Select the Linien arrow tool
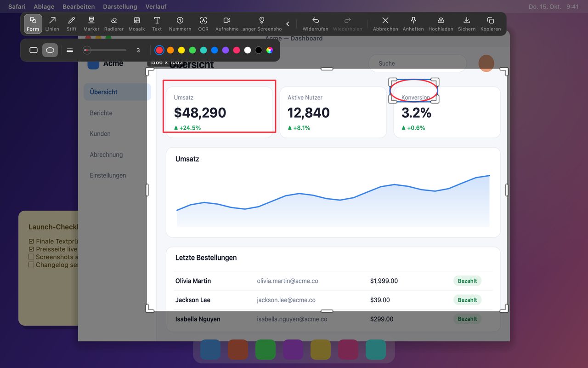 coord(52,24)
